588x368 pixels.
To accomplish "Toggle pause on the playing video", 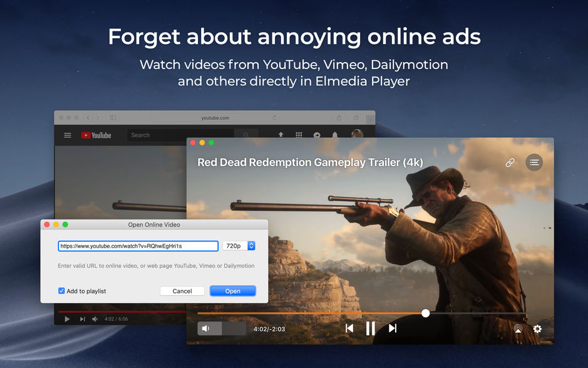I will tap(370, 328).
